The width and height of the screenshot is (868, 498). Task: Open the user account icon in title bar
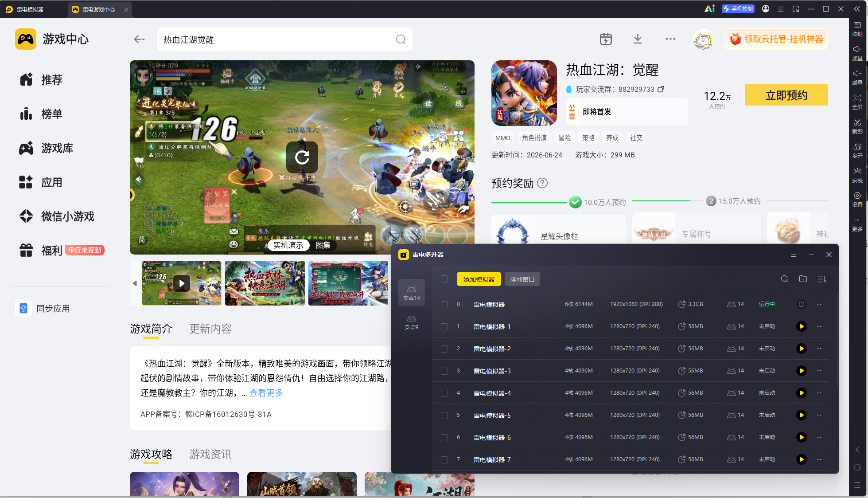766,9
